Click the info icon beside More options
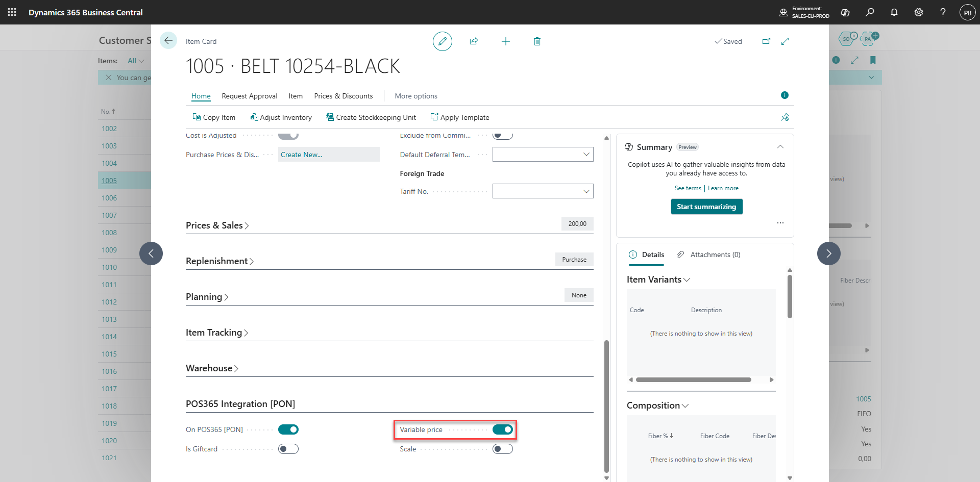Viewport: 980px width, 482px height. point(785,95)
